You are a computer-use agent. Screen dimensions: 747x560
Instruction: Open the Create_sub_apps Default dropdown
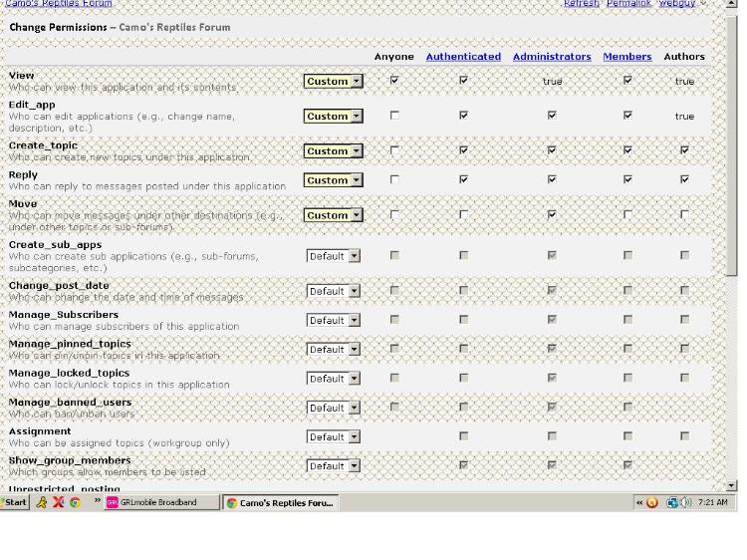(333, 256)
